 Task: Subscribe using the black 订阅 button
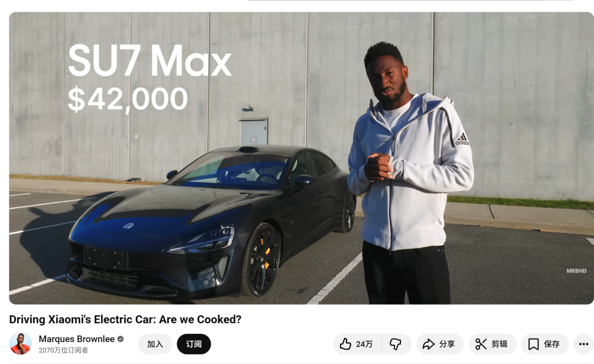(194, 344)
